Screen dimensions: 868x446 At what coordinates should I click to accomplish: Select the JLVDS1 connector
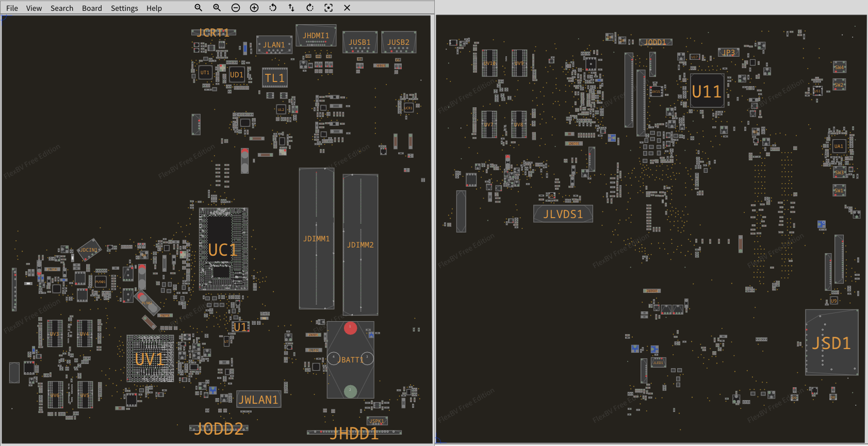click(563, 214)
